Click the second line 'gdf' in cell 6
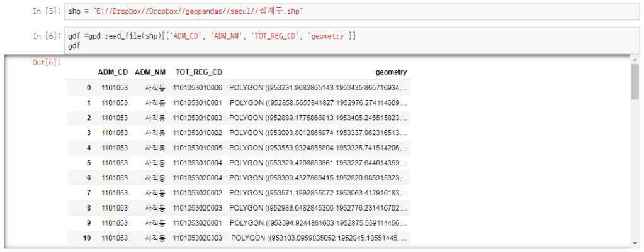This screenshot has height=252, width=644. (x=74, y=47)
